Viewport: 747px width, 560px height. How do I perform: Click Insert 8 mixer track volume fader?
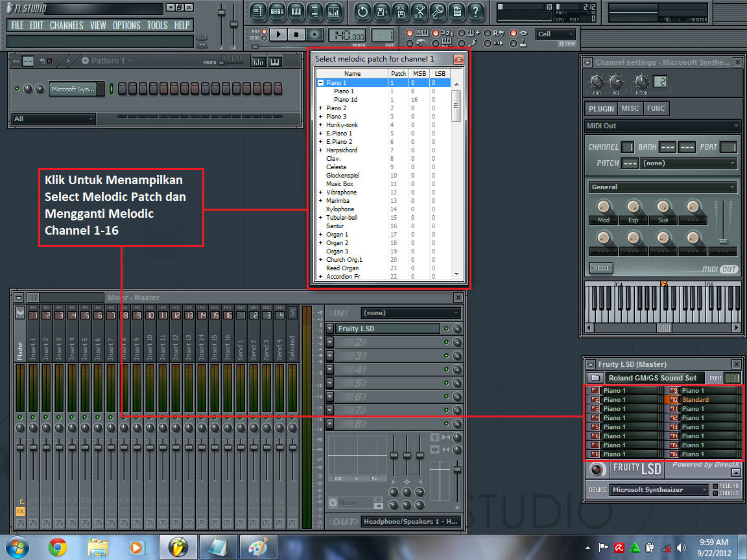tap(124, 447)
